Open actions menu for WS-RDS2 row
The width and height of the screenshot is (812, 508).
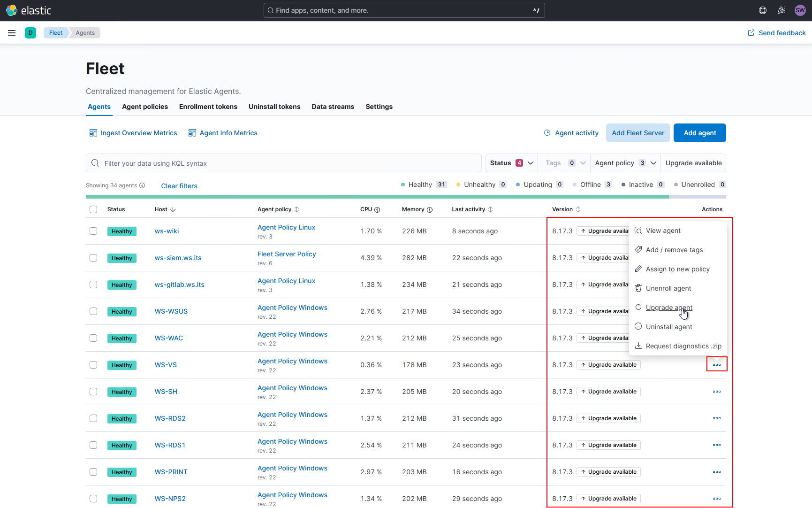717,418
